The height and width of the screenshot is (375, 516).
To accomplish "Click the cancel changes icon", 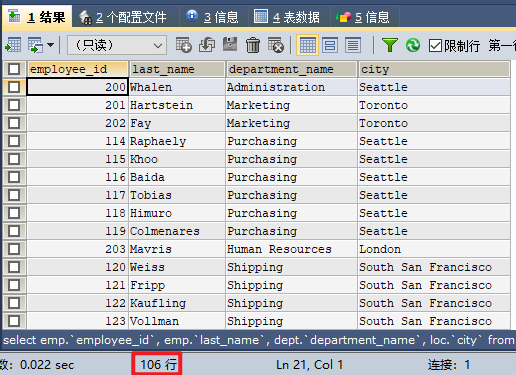I will coord(276,45).
